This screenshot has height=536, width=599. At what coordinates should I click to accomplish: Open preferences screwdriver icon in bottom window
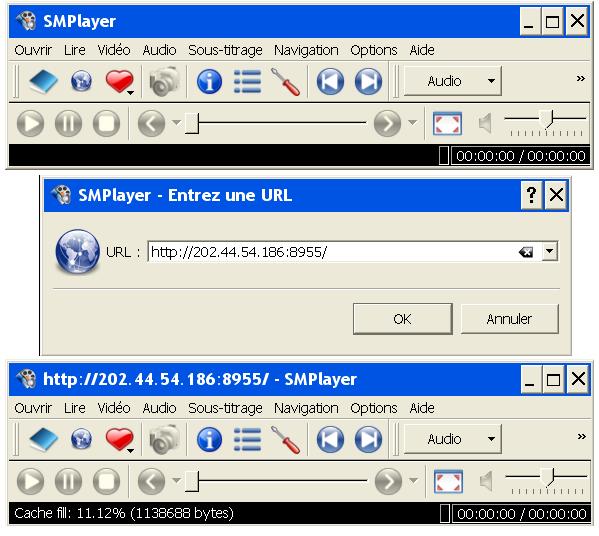[285, 439]
